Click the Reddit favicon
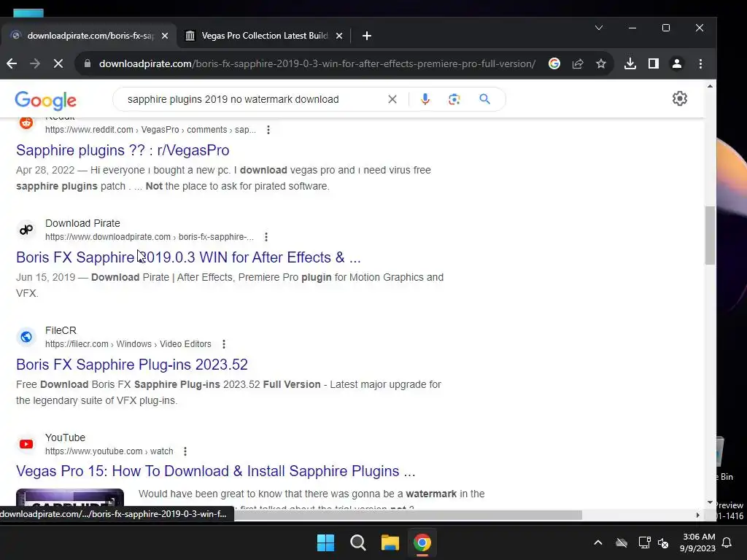 (26, 122)
